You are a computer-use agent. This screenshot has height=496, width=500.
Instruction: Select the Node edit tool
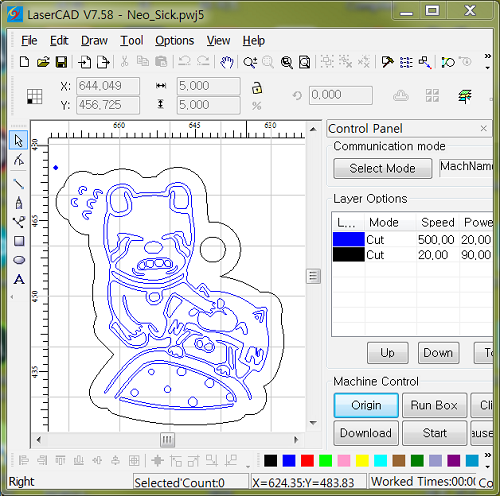pos(19,160)
